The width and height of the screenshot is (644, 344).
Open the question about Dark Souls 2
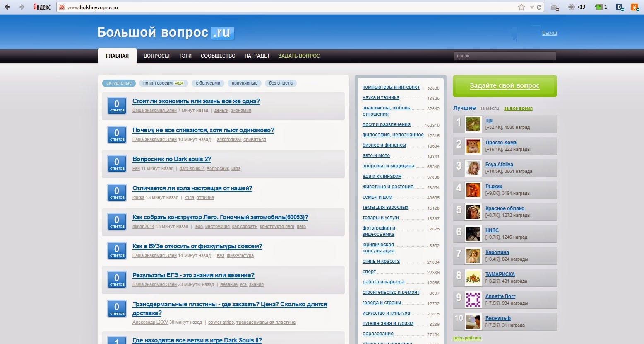pos(171,159)
